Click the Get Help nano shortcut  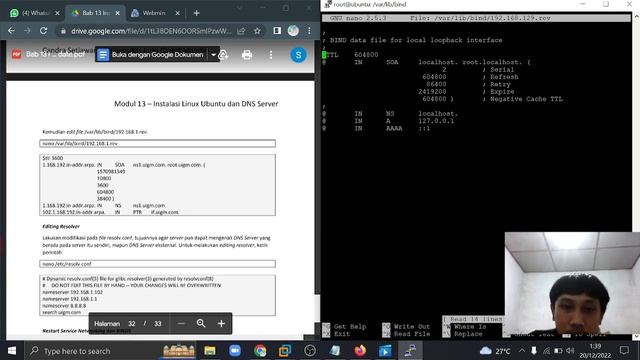(344, 327)
